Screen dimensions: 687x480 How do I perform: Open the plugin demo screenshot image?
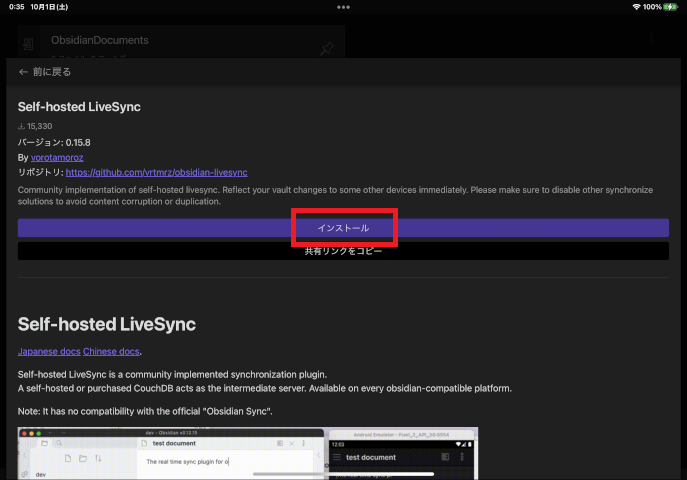(248, 453)
